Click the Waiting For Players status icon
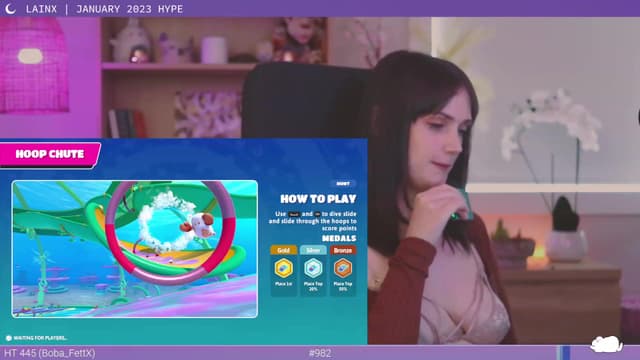The width and height of the screenshot is (640, 360). coord(9,338)
